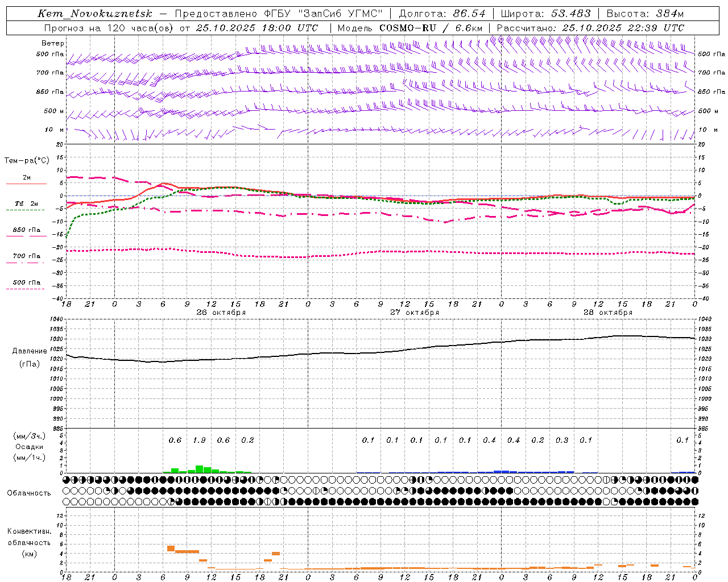The width and height of the screenshot is (728, 582).
Task: Click the '27 октября' date label
Action: [x=415, y=313]
